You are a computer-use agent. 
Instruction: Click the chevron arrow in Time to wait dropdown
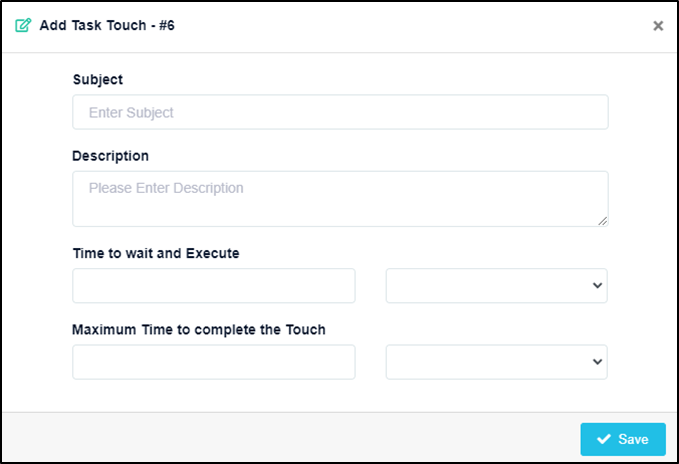point(597,286)
